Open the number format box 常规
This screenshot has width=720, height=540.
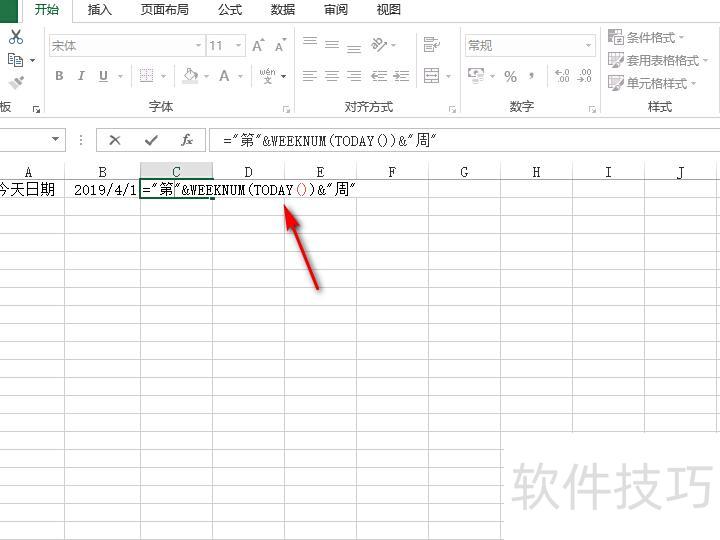pyautogui.click(x=530, y=45)
